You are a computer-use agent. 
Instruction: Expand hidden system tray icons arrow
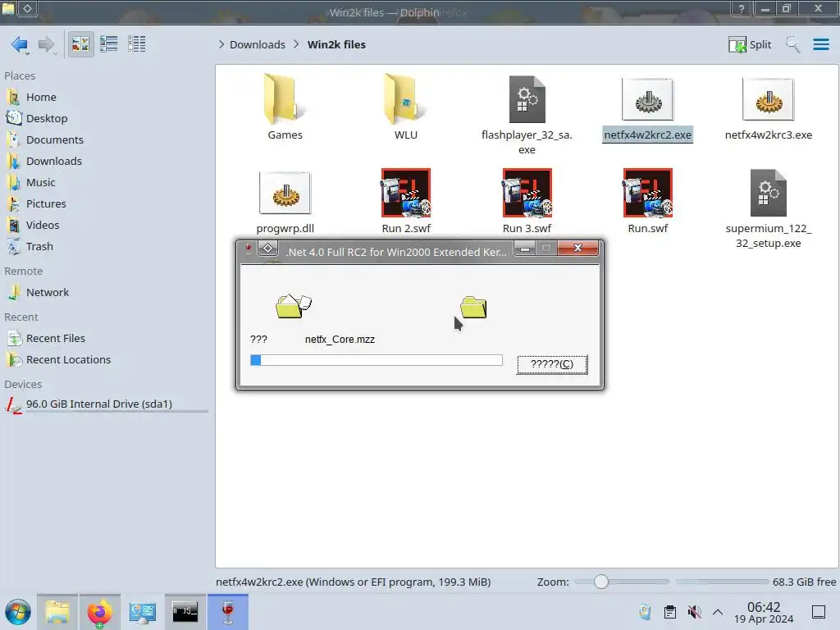click(718, 612)
